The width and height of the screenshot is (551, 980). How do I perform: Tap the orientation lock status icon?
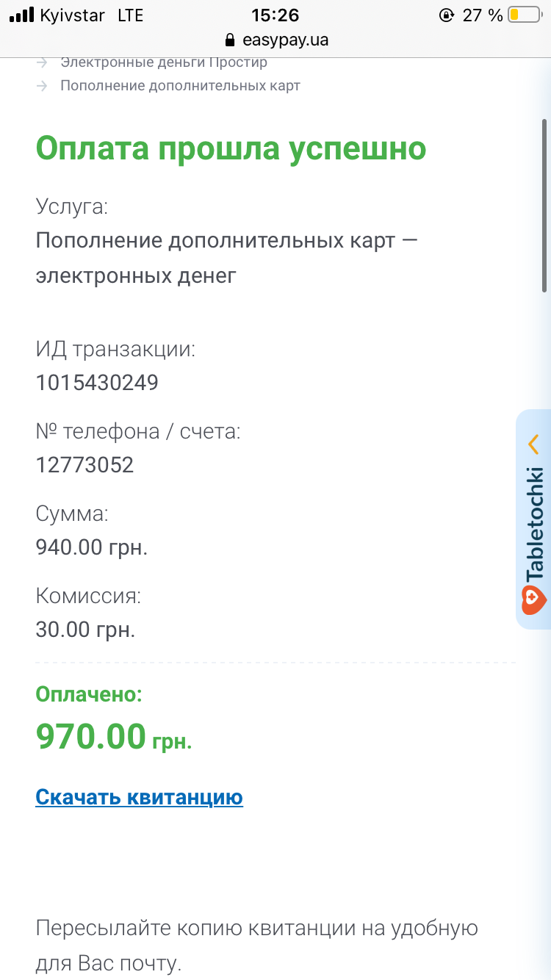coord(446,15)
